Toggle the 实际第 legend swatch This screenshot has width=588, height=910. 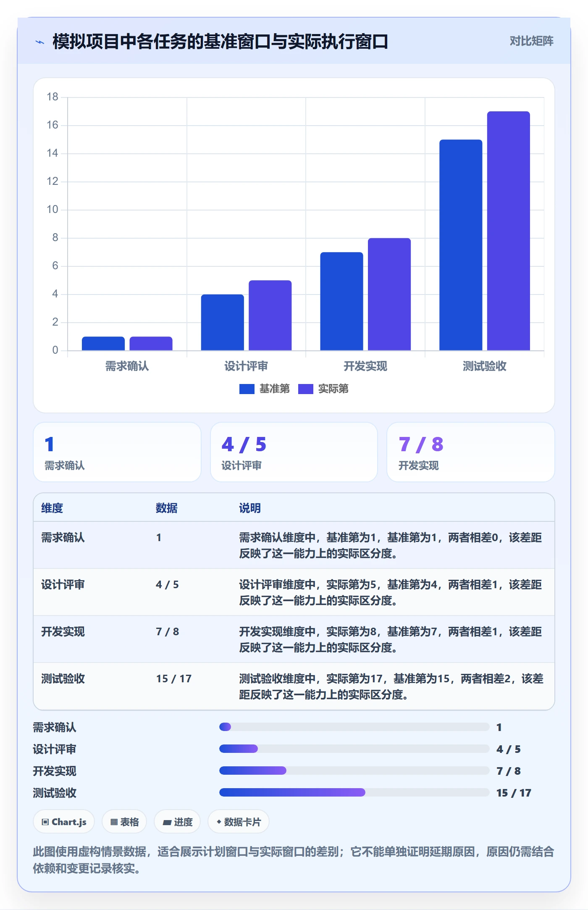(x=305, y=389)
